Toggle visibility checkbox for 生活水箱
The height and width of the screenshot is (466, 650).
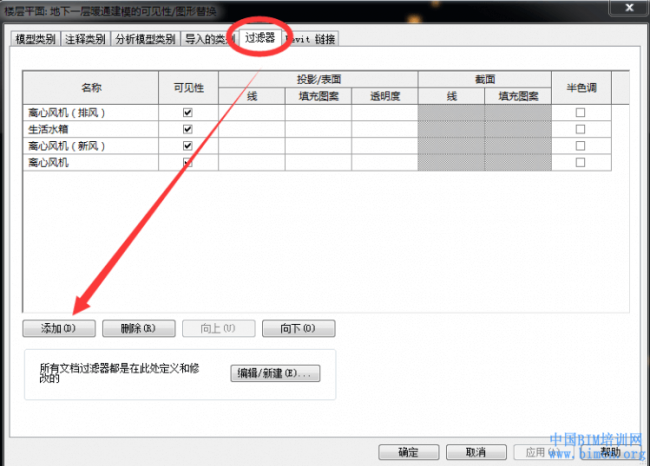[188, 129]
